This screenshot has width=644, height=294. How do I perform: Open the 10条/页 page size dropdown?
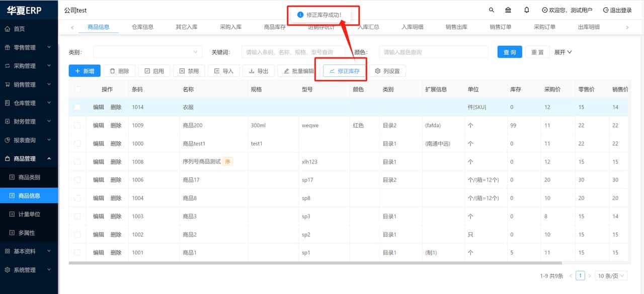click(x=609, y=275)
